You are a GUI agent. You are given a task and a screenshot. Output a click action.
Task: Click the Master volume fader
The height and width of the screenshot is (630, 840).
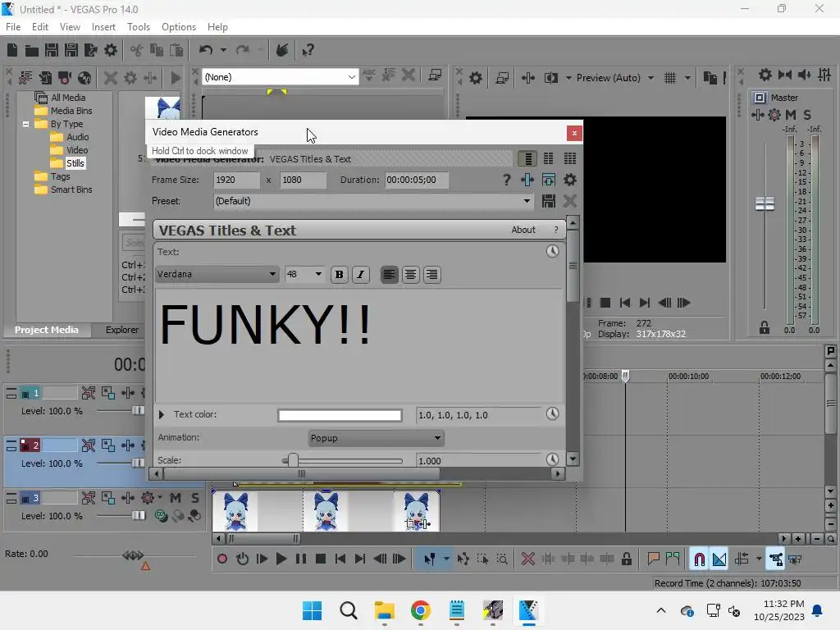pyautogui.click(x=765, y=203)
